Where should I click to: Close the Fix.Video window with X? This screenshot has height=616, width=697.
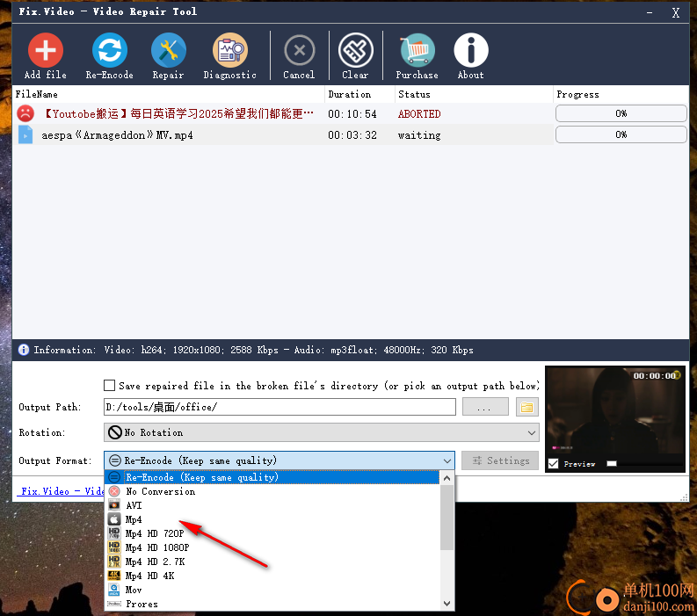(x=676, y=12)
